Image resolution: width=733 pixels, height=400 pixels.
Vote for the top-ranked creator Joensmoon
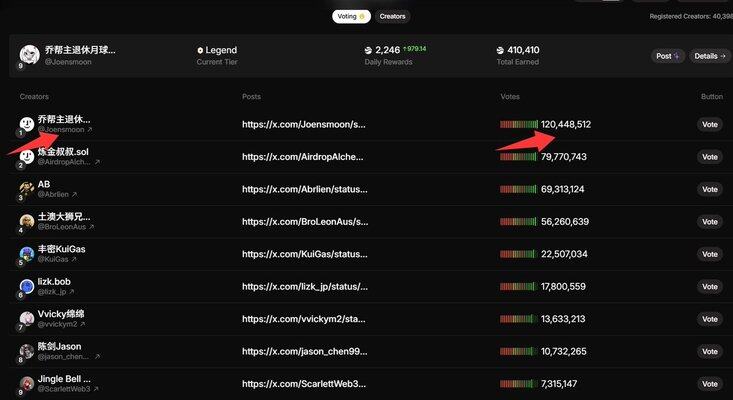click(709, 124)
